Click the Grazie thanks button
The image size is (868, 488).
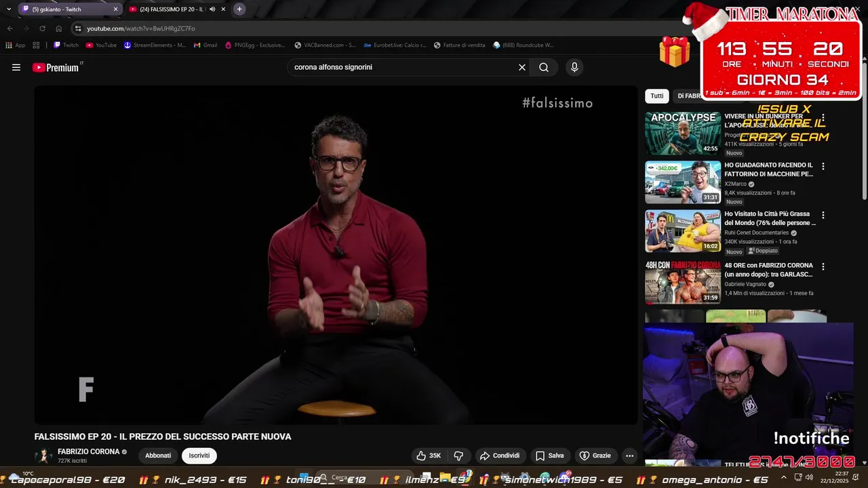(x=595, y=455)
